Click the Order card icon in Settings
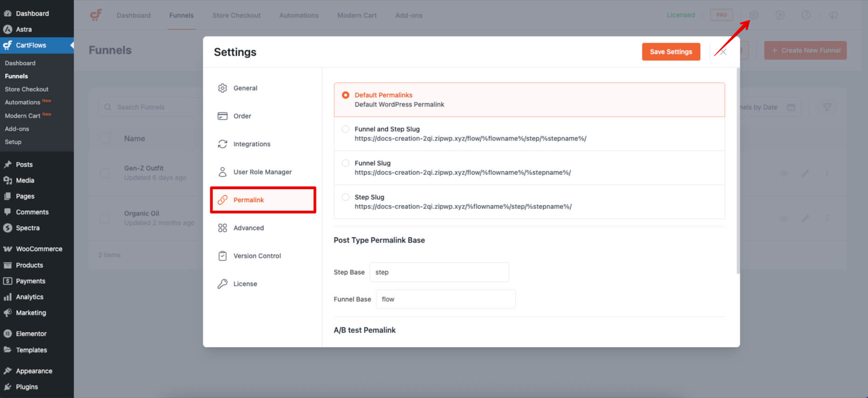 [x=222, y=116]
